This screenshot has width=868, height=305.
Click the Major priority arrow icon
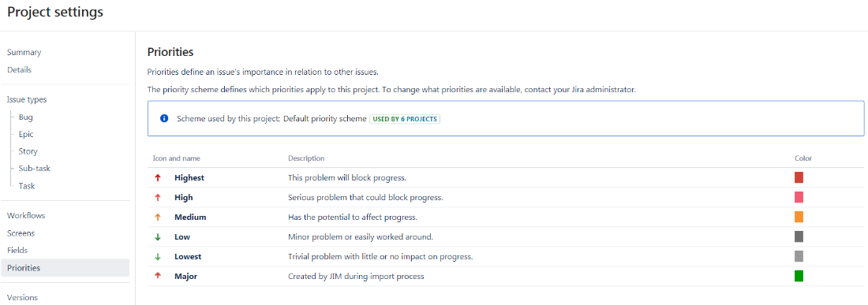pyautogui.click(x=158, y=277)
